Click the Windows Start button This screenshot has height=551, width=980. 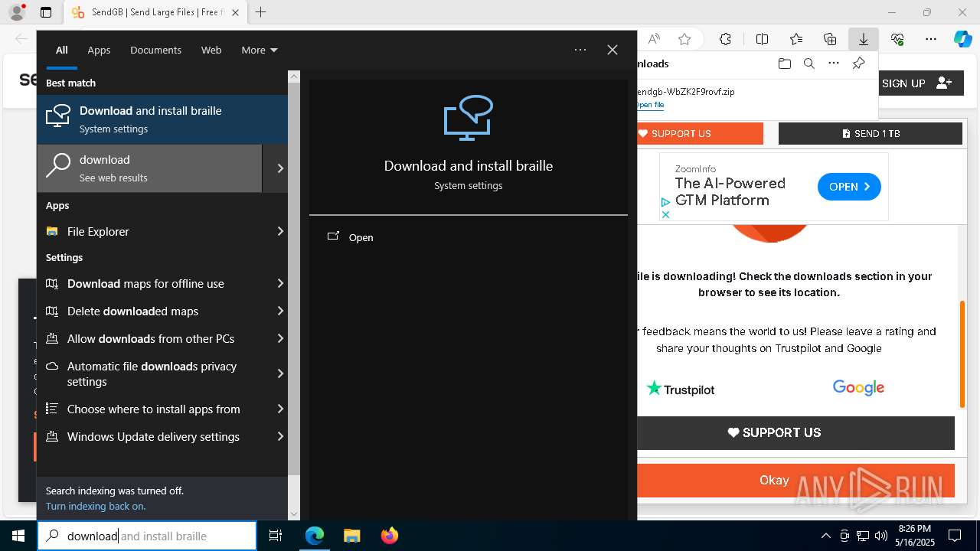coord(18,536)
